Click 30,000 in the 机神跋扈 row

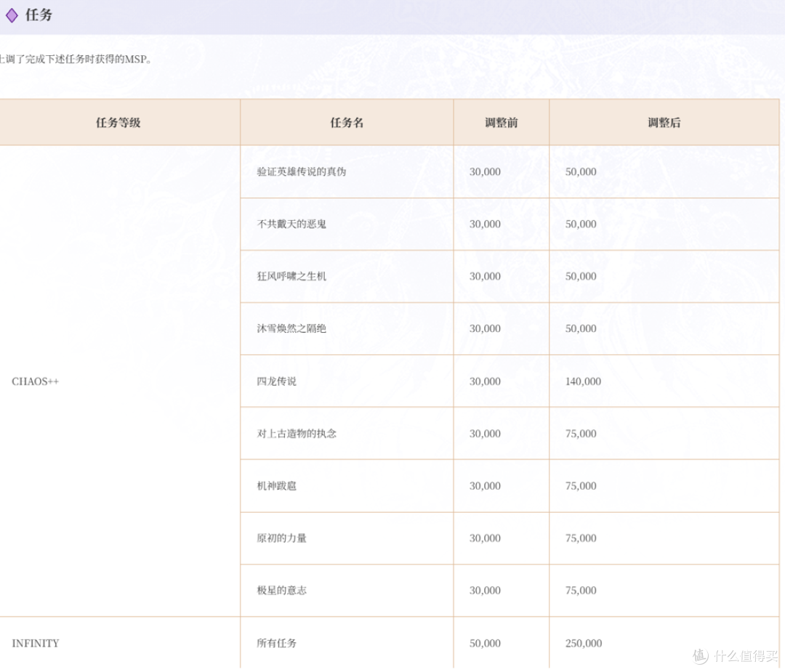(x=485, y=486)
